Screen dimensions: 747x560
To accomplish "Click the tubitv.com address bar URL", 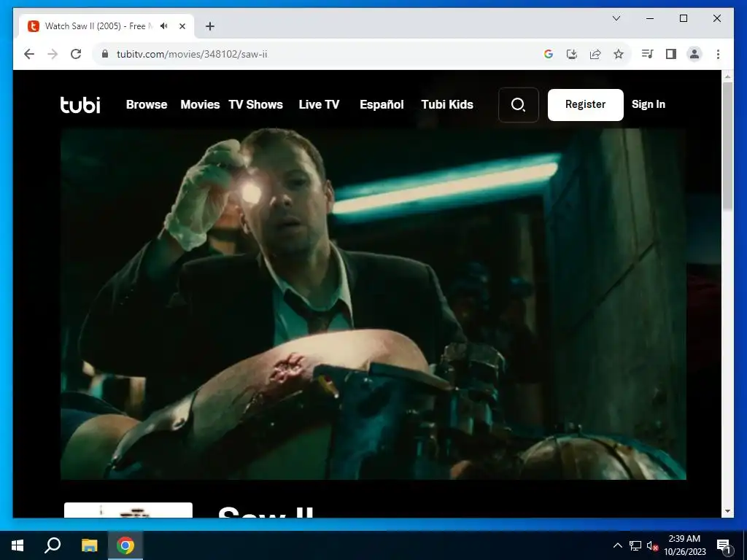I will pos(192,54).
